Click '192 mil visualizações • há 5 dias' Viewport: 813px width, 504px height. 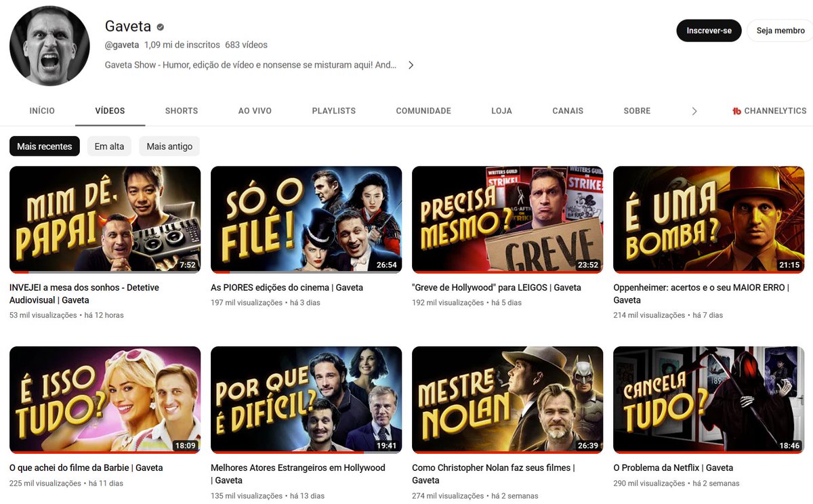[467, 303]
